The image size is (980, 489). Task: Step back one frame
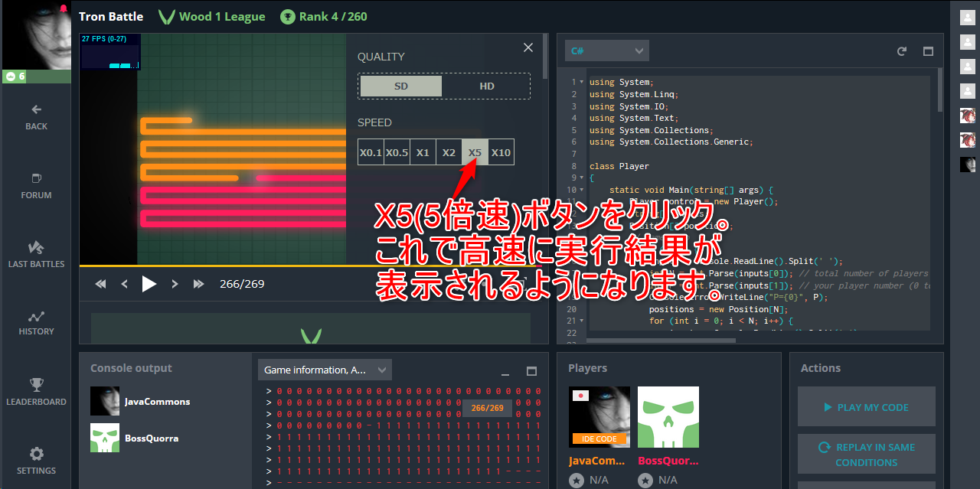125,284
